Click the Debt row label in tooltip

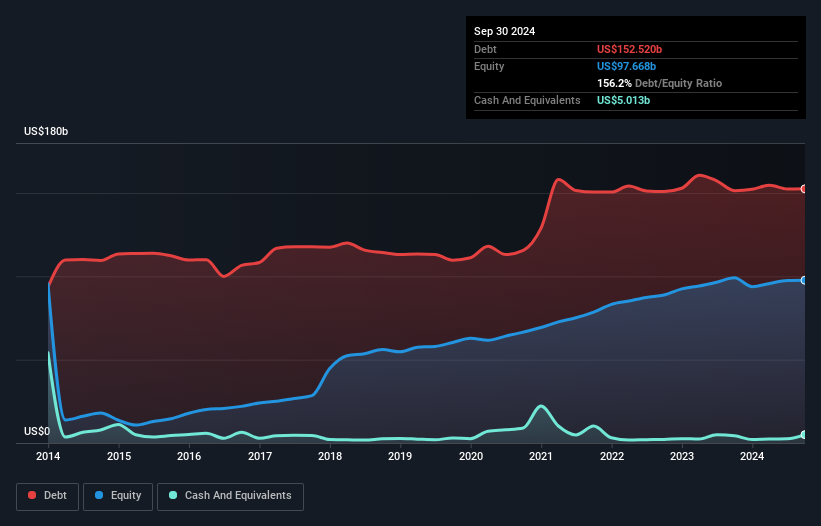click(x=485, y=49)
